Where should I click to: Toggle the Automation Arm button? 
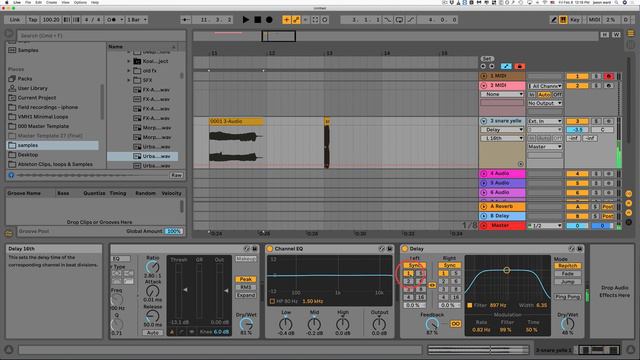pos(296,20)
